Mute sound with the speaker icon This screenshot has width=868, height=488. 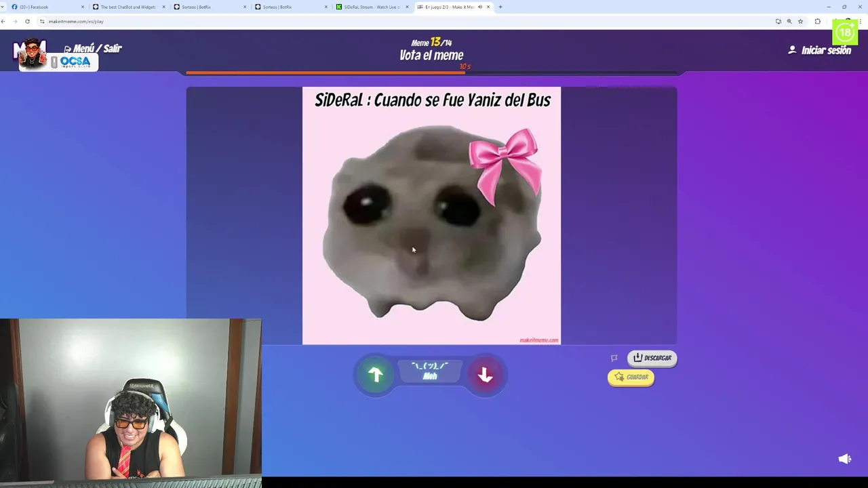pos(844,459)
